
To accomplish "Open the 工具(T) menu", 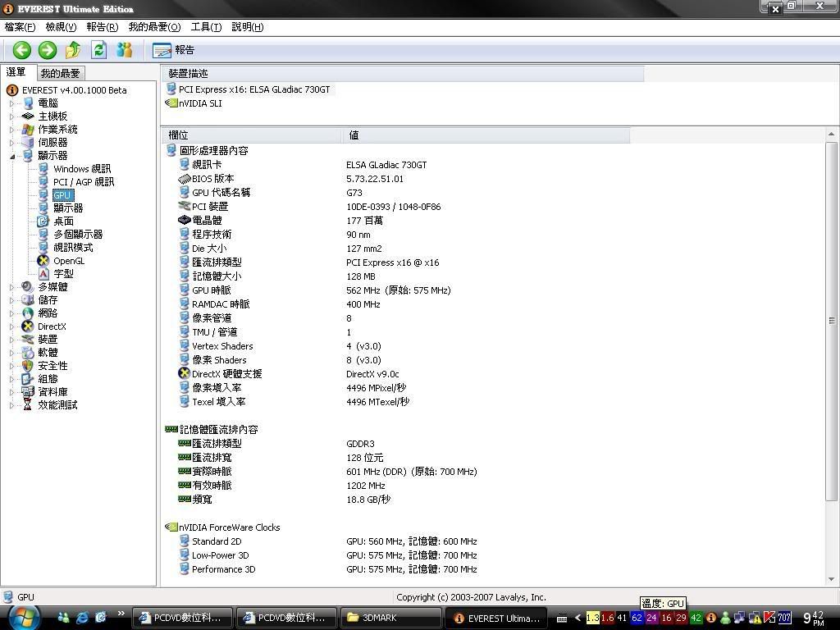I will 206,27.
